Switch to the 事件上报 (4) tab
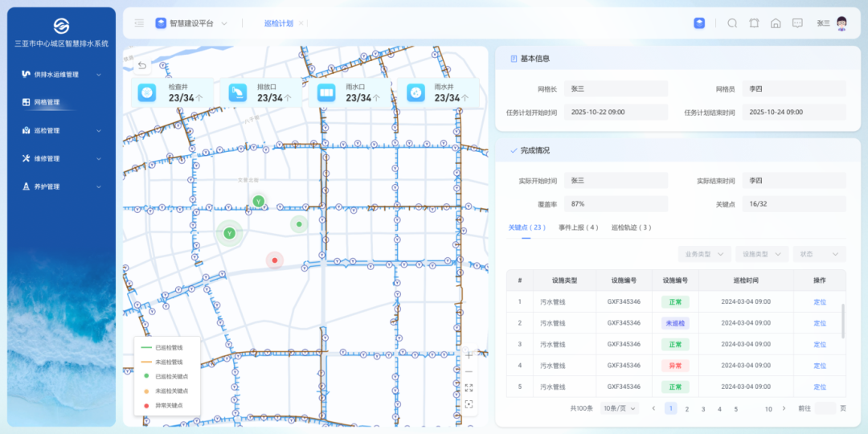This screenshot has width=868, height=434. 579,227
